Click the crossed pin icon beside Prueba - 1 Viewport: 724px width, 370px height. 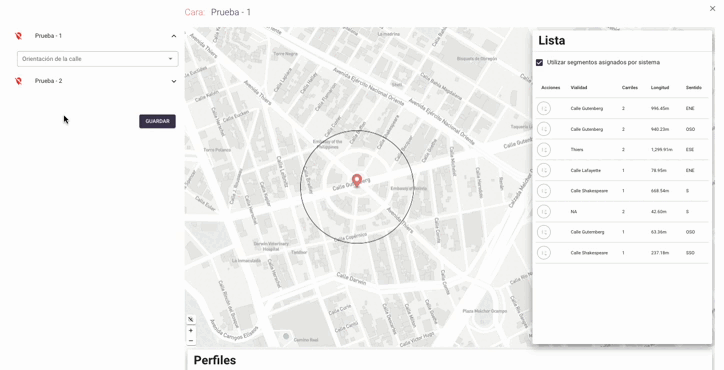(18, 36)
